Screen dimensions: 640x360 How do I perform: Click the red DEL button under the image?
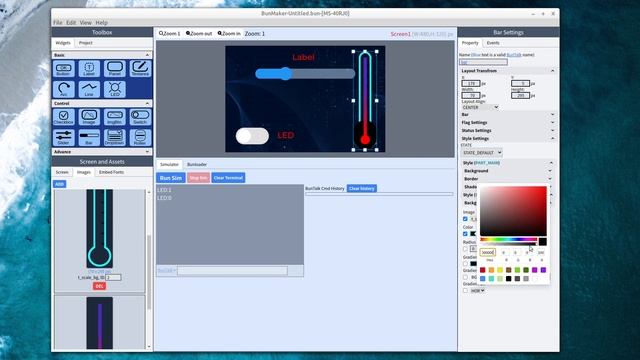click(99, 286)
